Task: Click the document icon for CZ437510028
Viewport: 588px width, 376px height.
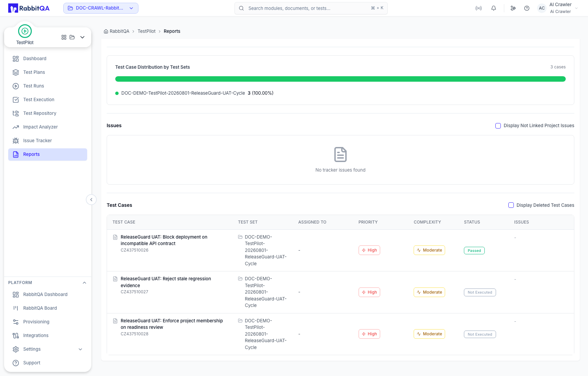Action: click(x=115, y=321)
